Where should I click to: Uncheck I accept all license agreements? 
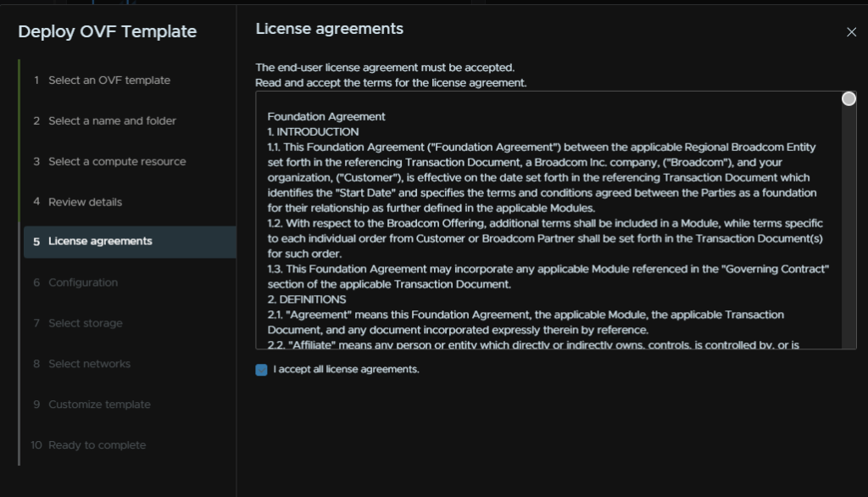pos(261,370)
